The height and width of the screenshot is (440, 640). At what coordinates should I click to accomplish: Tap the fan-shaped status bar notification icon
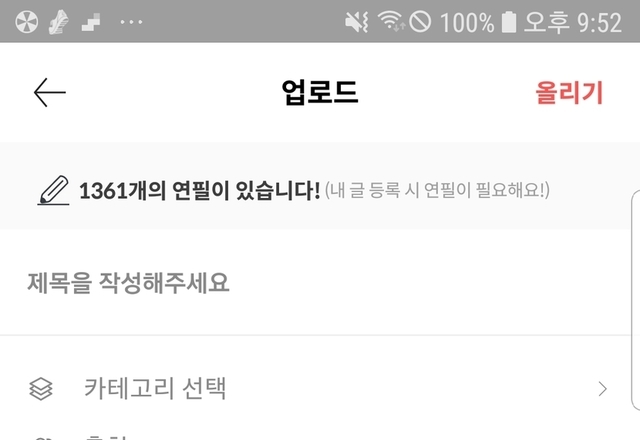click(x=27, y=21)
